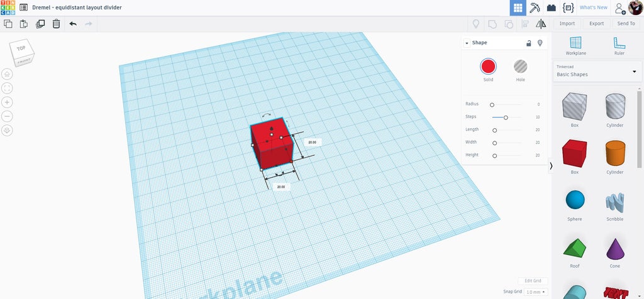The width and height of the screenshot is (644, 299).
Task: Select the Ruler tool
Action: (x=619, y=45)
